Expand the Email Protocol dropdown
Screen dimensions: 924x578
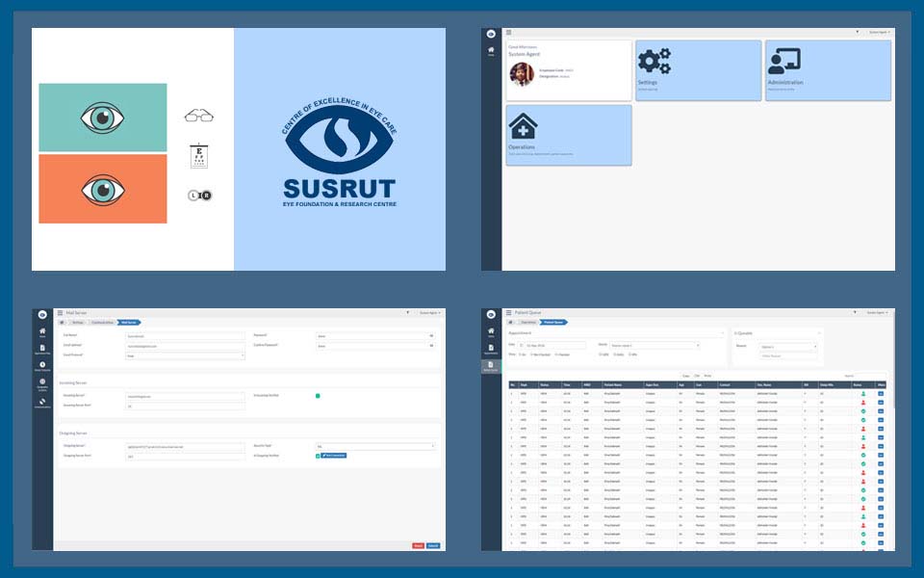coord(185,355)
